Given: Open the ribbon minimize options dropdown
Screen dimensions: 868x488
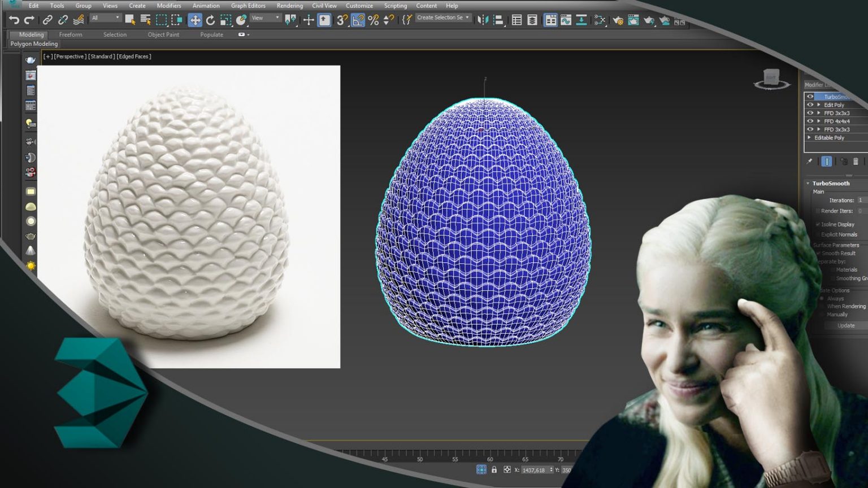Looking at the screenshot, I should (x=244, y=34).
